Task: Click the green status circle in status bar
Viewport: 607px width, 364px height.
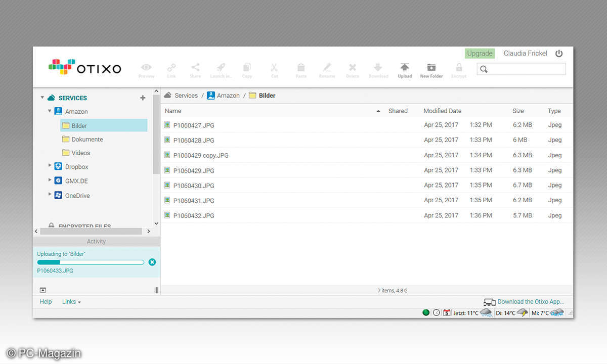Action: click(x=426, y=313)
